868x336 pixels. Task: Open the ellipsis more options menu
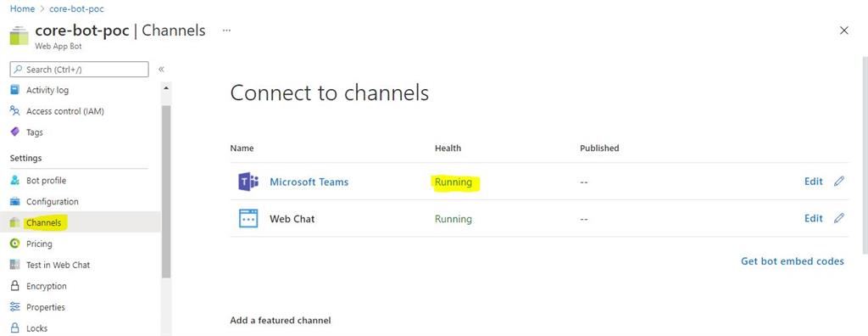point(226,31)
